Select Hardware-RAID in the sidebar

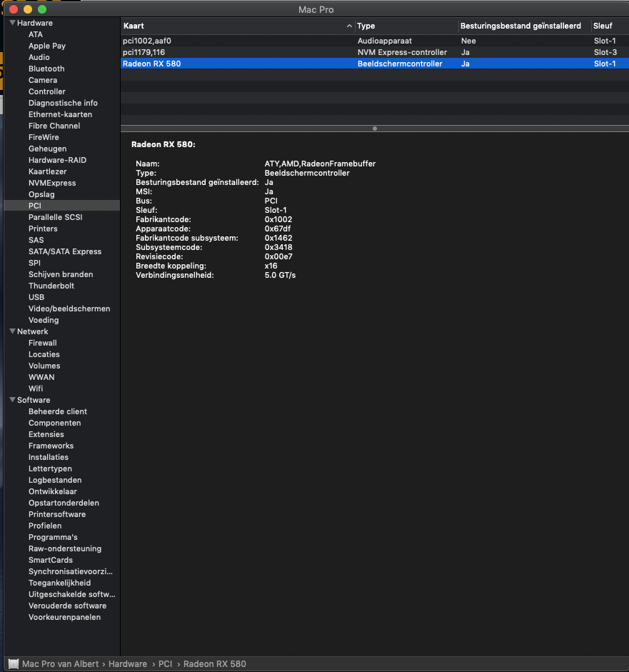(57, 160)
